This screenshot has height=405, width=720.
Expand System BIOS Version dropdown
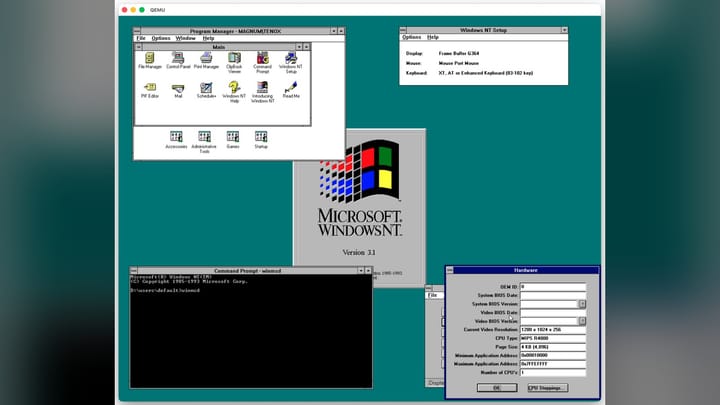pyautogui.click(x=582, y=304)
